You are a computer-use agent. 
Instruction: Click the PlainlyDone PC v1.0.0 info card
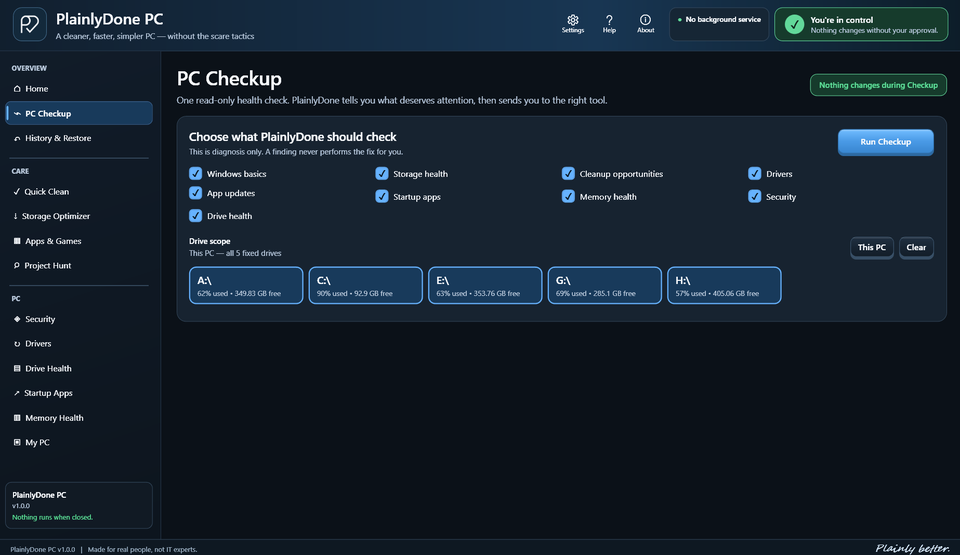[79, 505]
